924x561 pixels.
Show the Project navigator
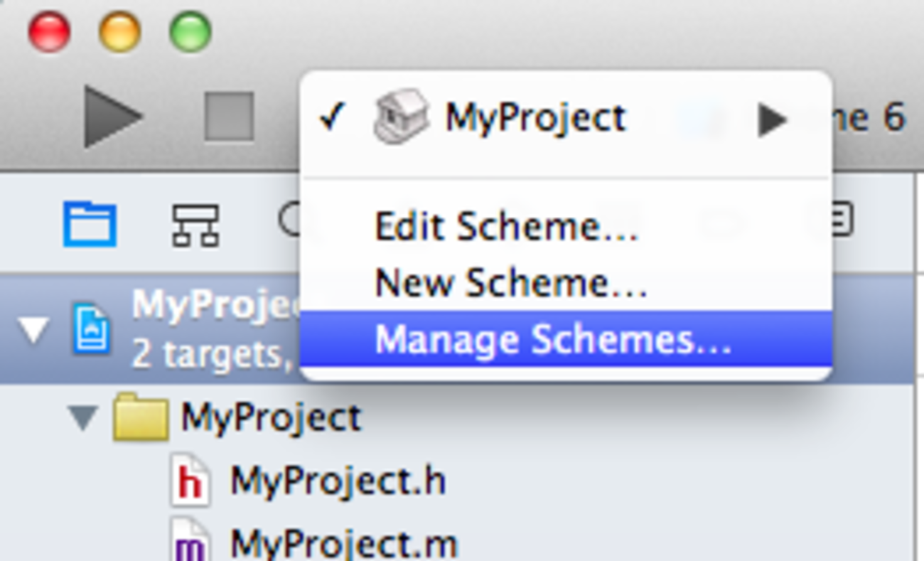pos(89,224)
